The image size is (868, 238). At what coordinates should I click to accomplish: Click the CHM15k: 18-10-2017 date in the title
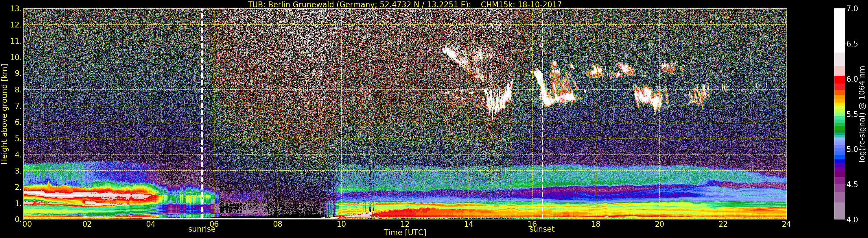click(521, 4)
